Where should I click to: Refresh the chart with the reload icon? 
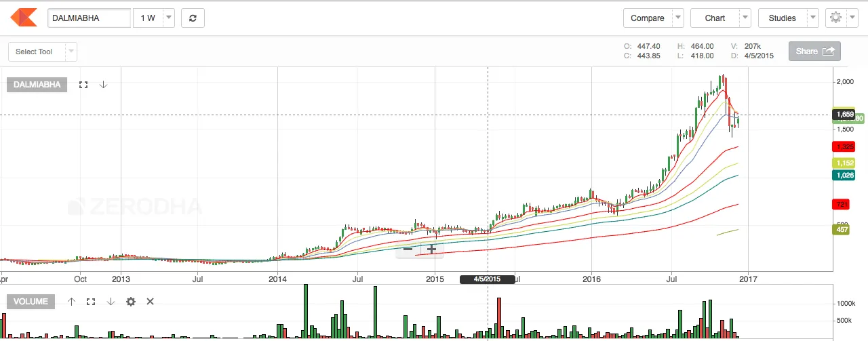pos(193,18)
